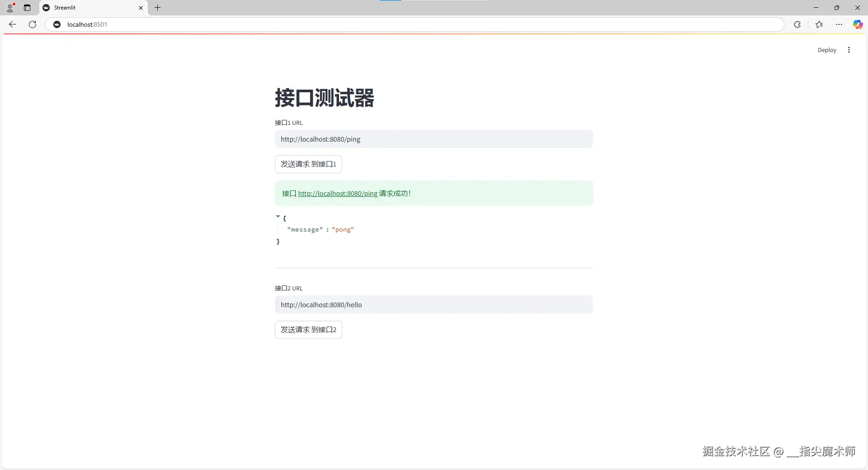The height and width of the screenshot is (470, 868).
Task: Open the browser profile icon
Action: [x=10, y=8]
